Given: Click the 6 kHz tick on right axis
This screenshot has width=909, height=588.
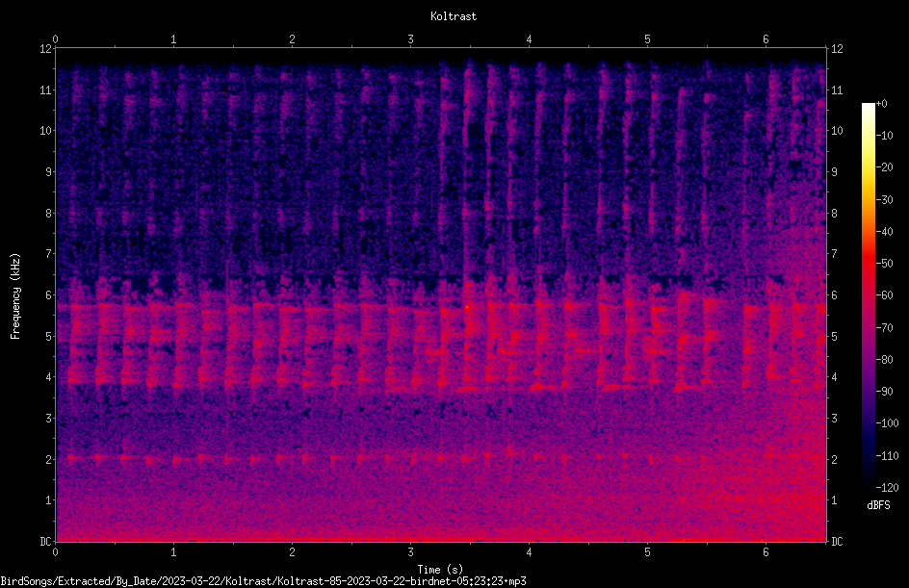Looking at the screenshot, I should (x=834, y=294).
